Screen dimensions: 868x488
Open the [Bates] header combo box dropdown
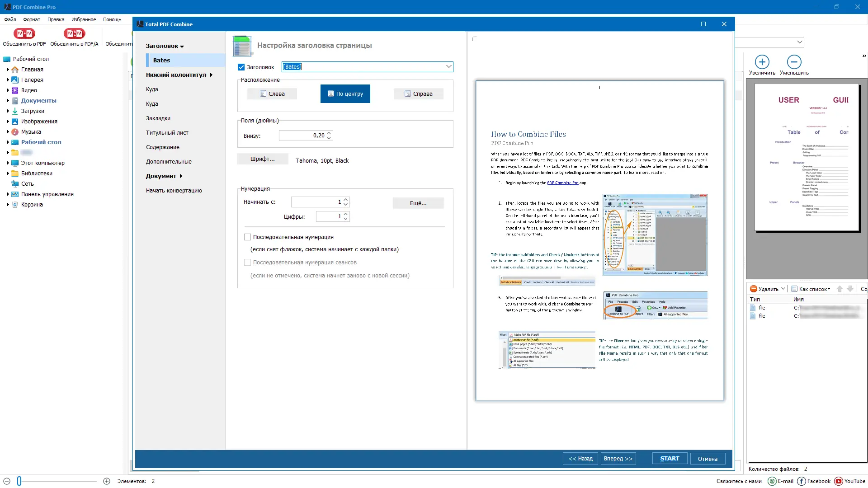(448, 66)
